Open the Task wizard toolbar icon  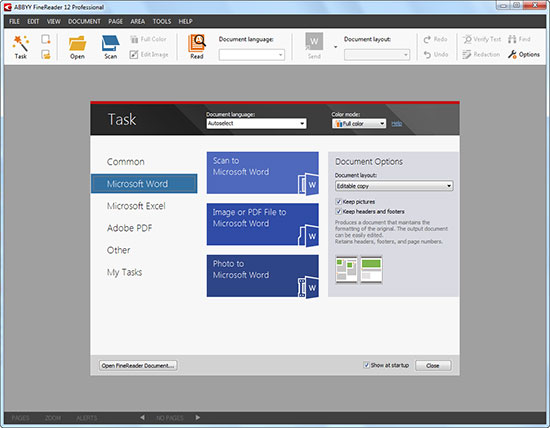[20, 47]
